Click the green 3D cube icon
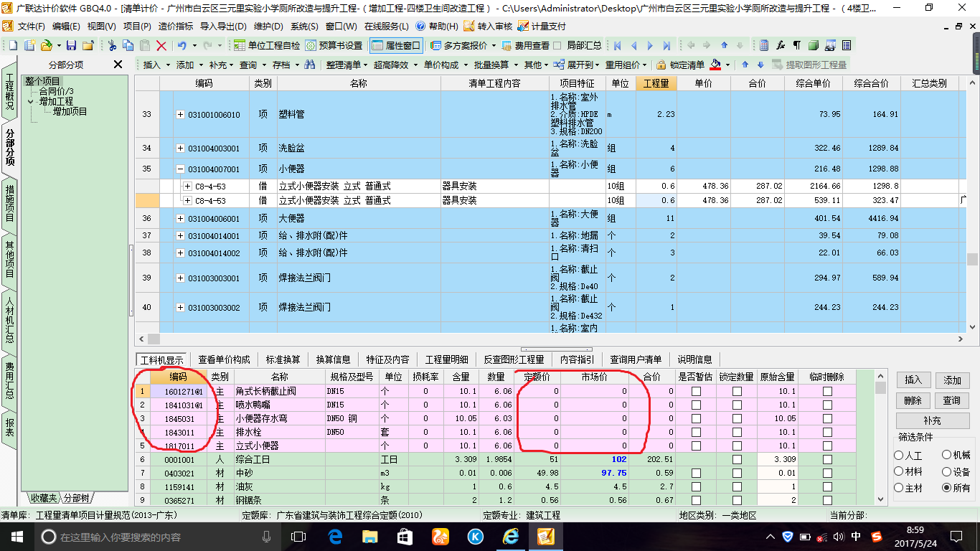The height and width of the screenshot is (551, 980). 813,45
